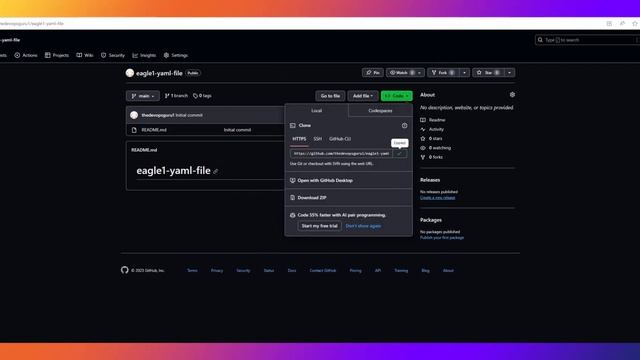Switch to the Codespaces tab
This screenshot has height=360, width=640.
click(380, 111)
